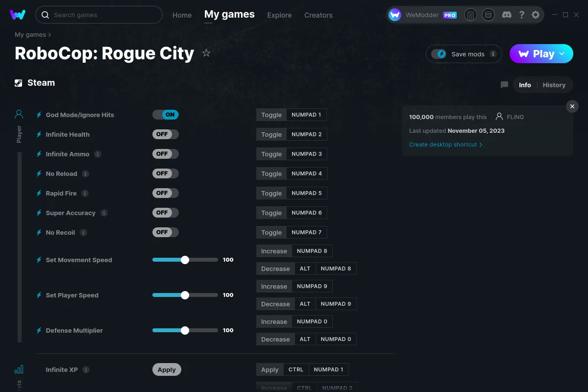588x392 pixels.
Task: Click the Stats bar chart icon in sidebar
Action: coord(19,369)
